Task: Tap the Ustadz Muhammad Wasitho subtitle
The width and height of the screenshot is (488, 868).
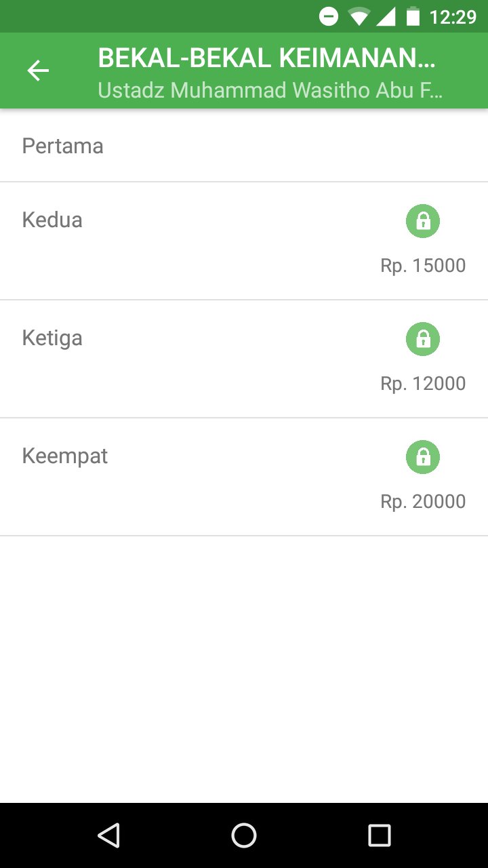Action: 270,90
